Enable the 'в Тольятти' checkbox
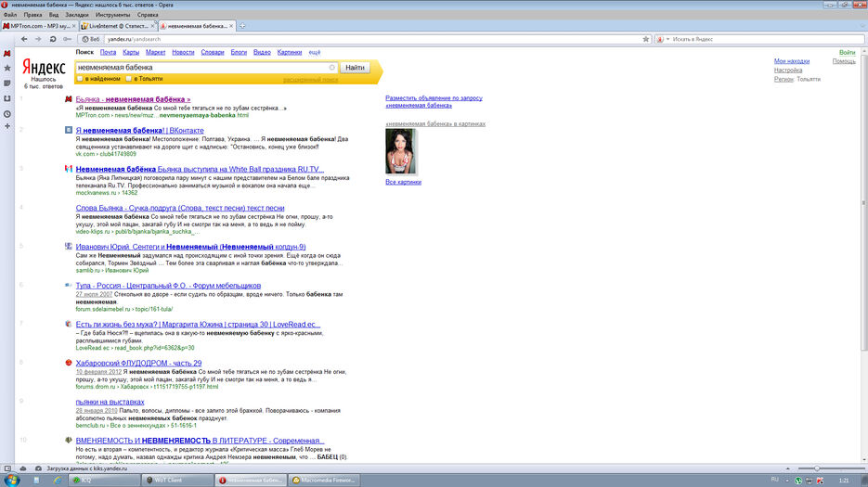 pyautogui.click(x=128, y=79)
